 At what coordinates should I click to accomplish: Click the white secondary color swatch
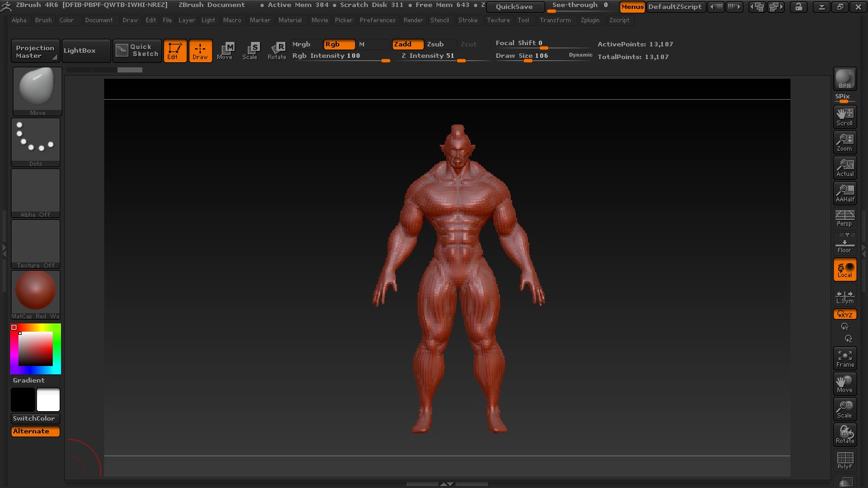tap(48, 400)
